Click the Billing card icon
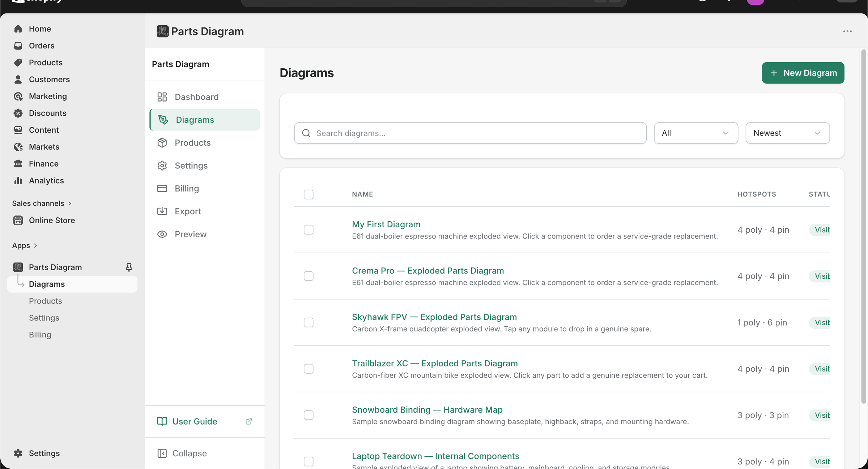This screenshot has width=868, height=469. (x=162, y=189)
